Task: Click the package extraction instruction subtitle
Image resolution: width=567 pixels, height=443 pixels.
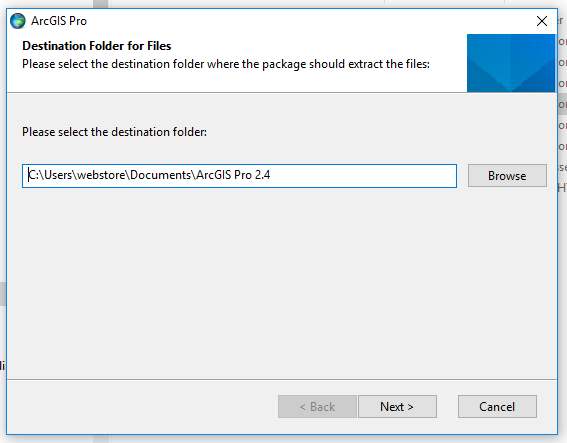Action: tap(226, 64)
